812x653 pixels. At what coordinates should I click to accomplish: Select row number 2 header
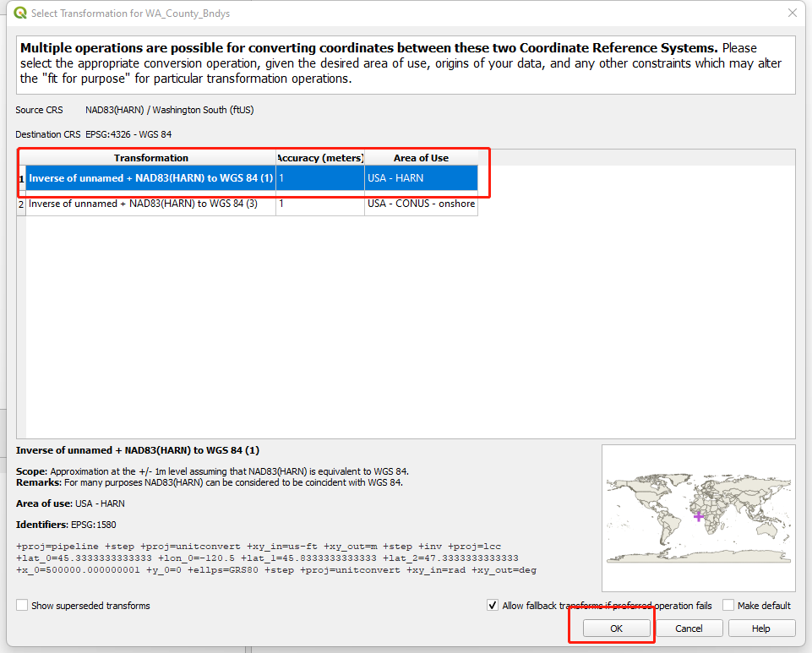pos(22,204)
